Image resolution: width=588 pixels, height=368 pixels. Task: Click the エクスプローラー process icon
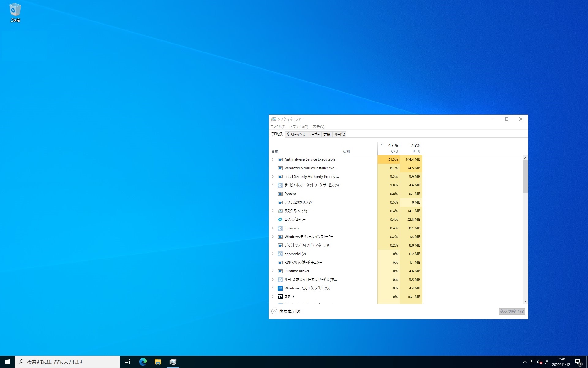280,220
